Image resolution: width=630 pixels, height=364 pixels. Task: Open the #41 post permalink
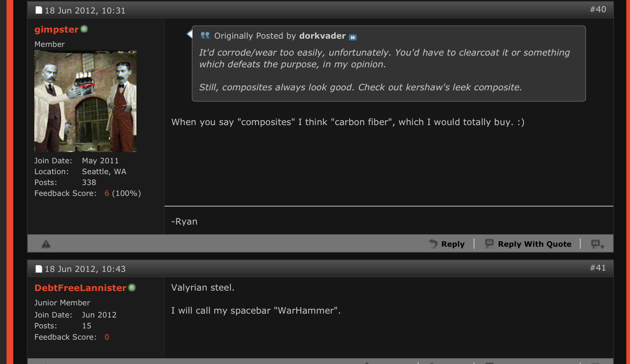pos(598,268)
